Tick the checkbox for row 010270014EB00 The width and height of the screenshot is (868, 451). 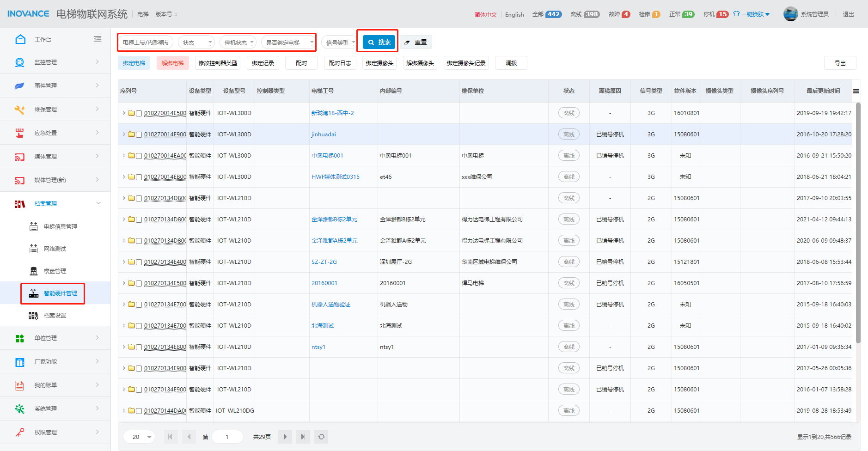click(139, 177)
